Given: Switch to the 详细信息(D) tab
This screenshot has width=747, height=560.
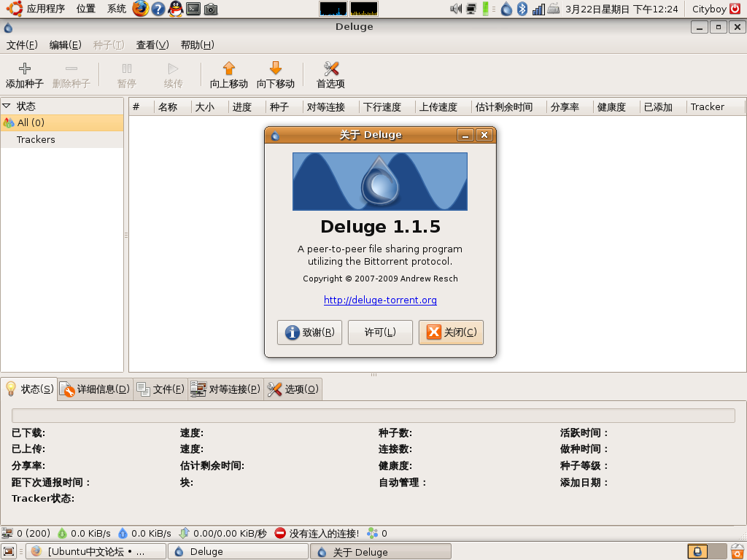Looking at the screenshot, I should click(x=96, y=389).
